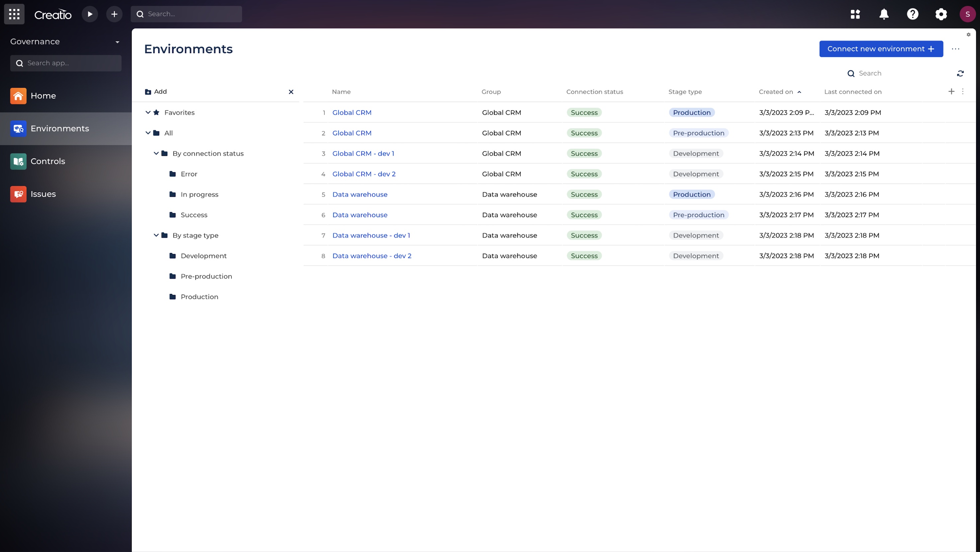
Task: Refresh the environments list
Action: [961, 73]
